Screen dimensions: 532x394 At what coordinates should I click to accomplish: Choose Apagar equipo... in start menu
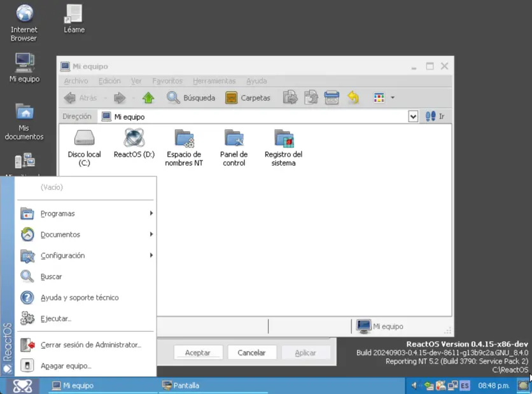pyautogui.click(x=87, y=366)
